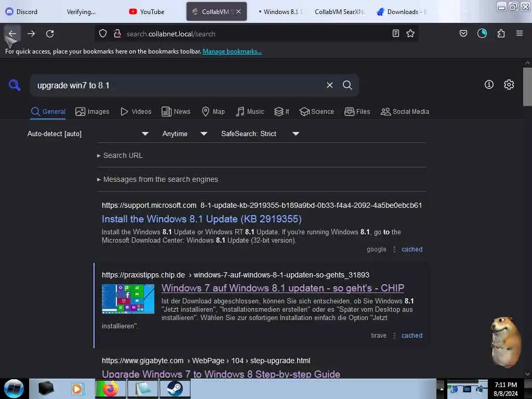Viewport: 532px width, 399px height.
Task: Open tracking protection shield icon
Action: pos(103,34)
